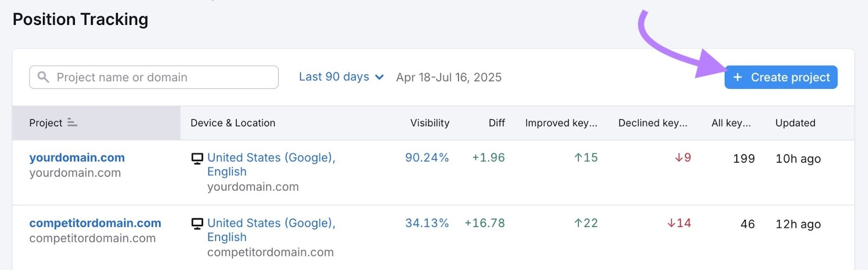Click the 90.24% visibility value
The image size is (868, 270).
point(427,158)
